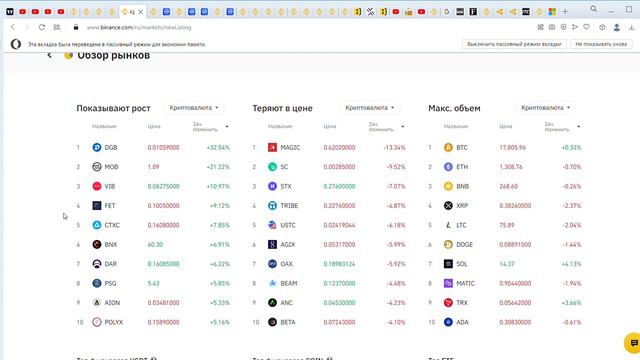This screenshot has width=640, height=360.
Task: Open Криптовалюта dropdown for Теряют в цене
Action: coord(370,108)
